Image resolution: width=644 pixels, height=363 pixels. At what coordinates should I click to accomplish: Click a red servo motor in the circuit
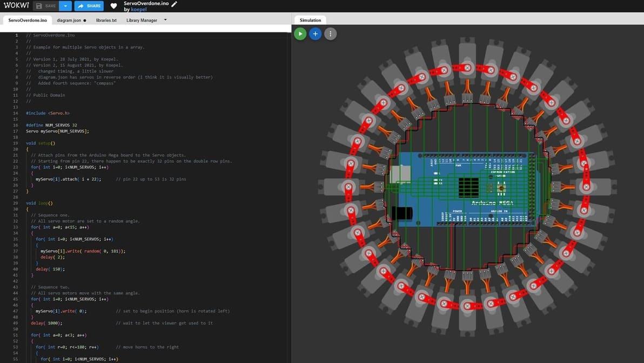pos(467,68)
